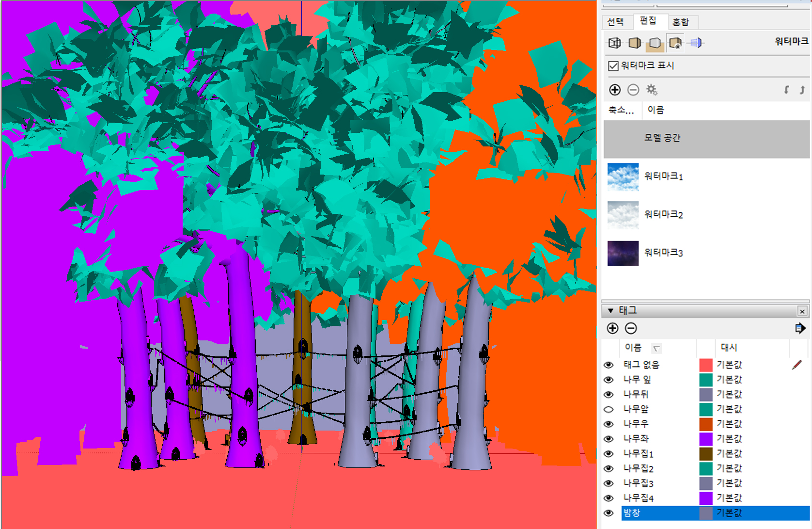Open the Modeling settings icon

(696, 43)
